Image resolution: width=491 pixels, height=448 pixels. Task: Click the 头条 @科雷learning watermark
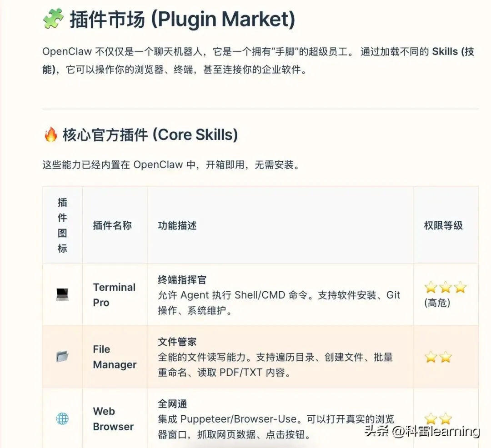click(x=422, y=431)
